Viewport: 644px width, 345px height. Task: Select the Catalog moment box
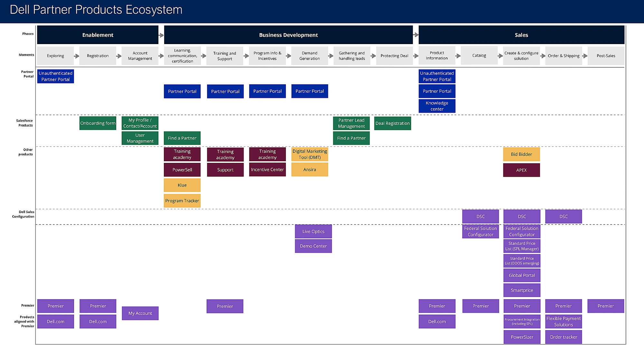tap(479, 55)
